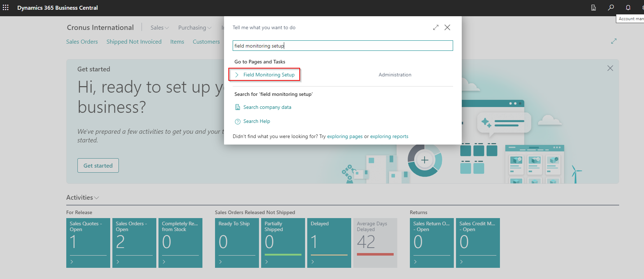Open the Items navigation link
Image resolution: width=644 pixels, height=279 pixels.
point(177,42)
